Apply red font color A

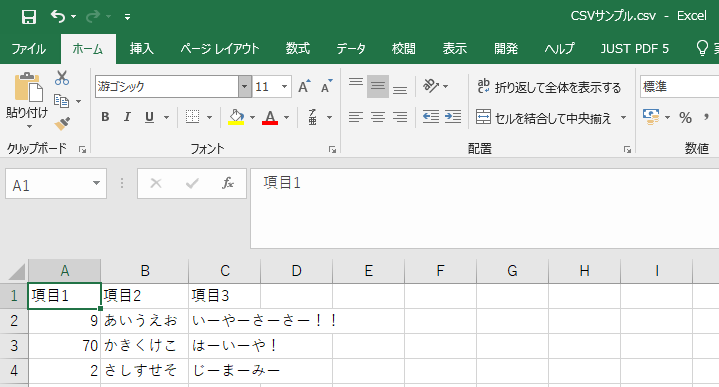[270, 117]
